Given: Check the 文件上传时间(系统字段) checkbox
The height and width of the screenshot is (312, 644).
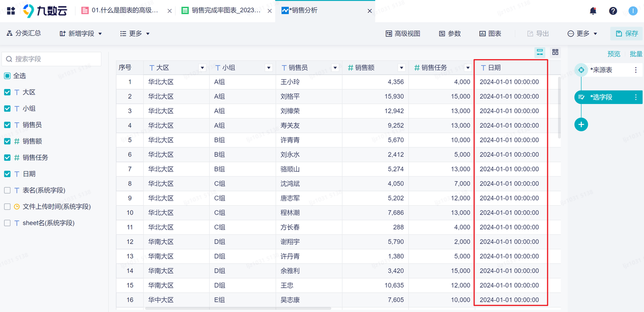Looking at the screenshot, I should [x=7, y=206].
